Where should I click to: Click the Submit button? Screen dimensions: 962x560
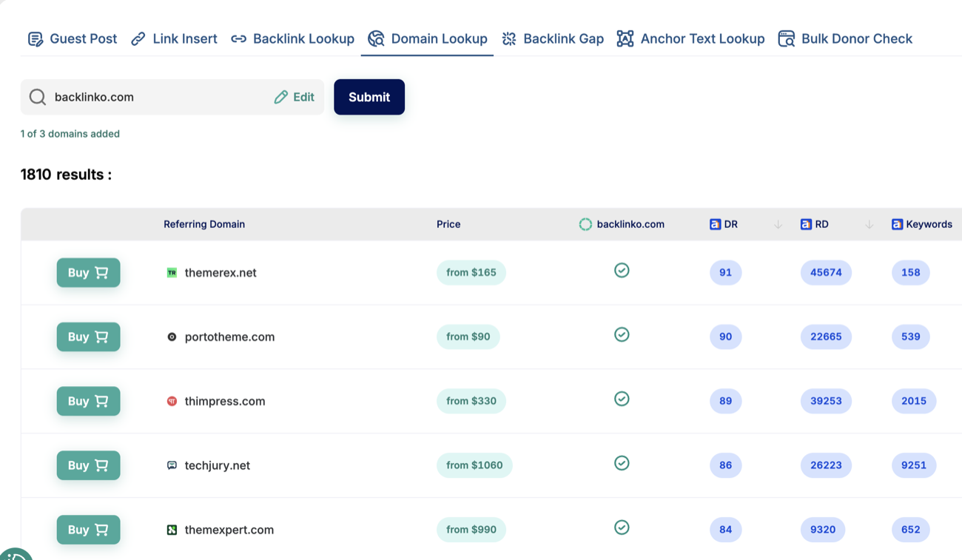369,97
